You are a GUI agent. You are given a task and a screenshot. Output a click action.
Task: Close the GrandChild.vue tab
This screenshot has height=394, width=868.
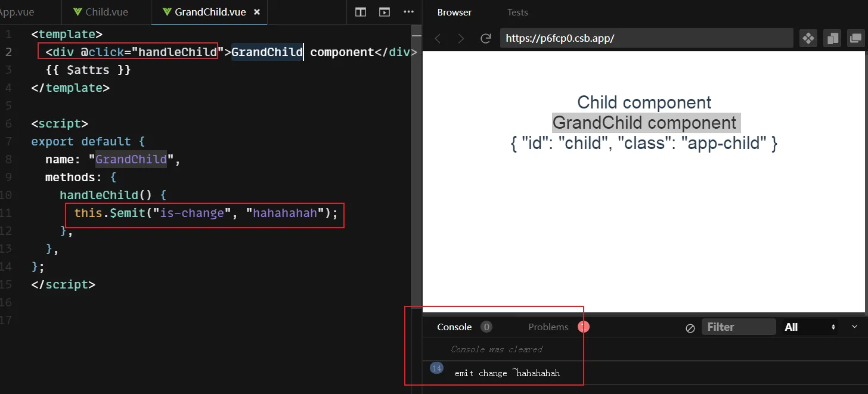tap(257, 12)
